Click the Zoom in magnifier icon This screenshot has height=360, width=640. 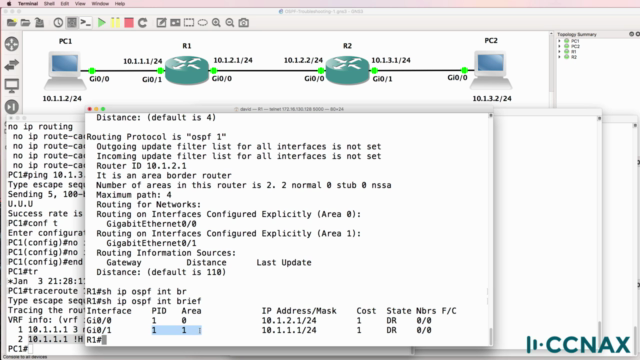216,23
